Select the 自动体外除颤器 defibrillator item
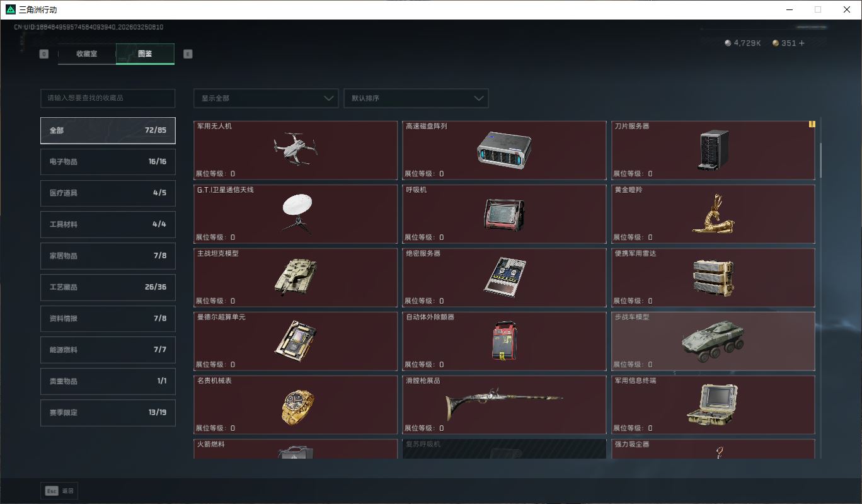This screenshot has width=862, height=504. click(502, 340)
